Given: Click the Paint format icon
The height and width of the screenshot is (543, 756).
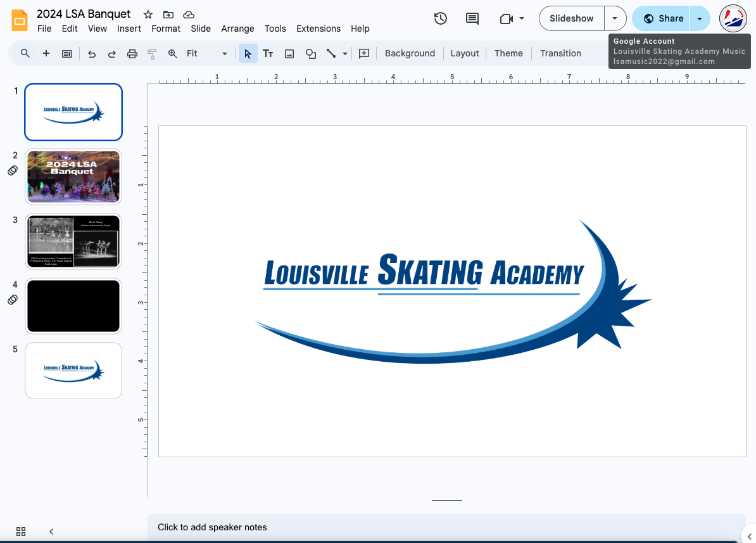Looking at the screenshot, I should coord(152,54).
